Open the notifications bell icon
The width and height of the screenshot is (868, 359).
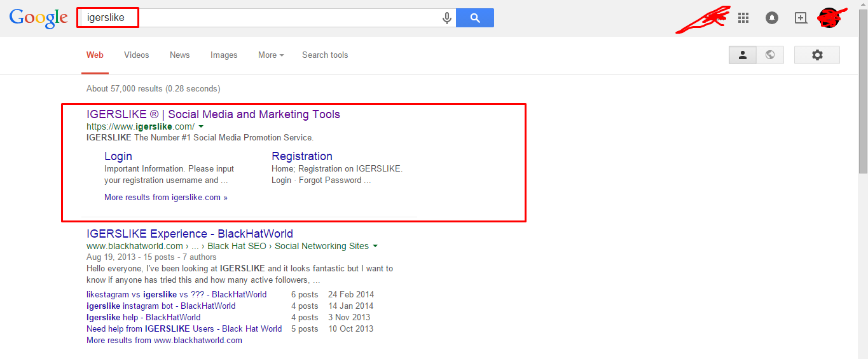(x=772, y=18)
